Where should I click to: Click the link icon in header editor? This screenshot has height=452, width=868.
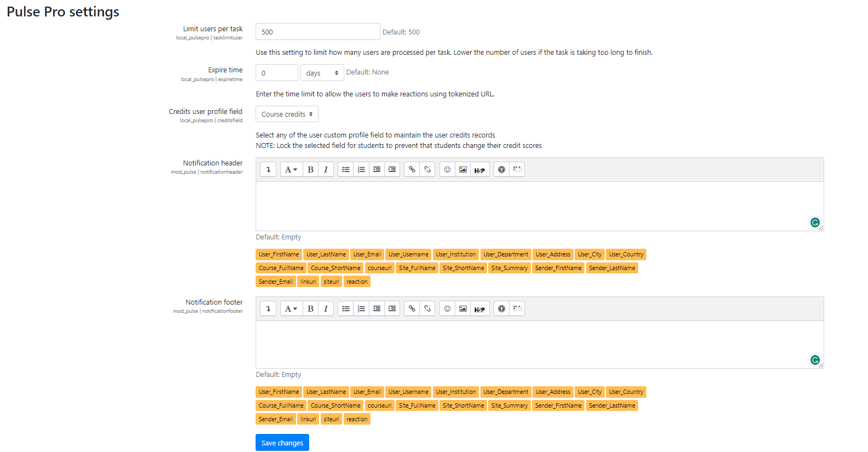(412, 170)
